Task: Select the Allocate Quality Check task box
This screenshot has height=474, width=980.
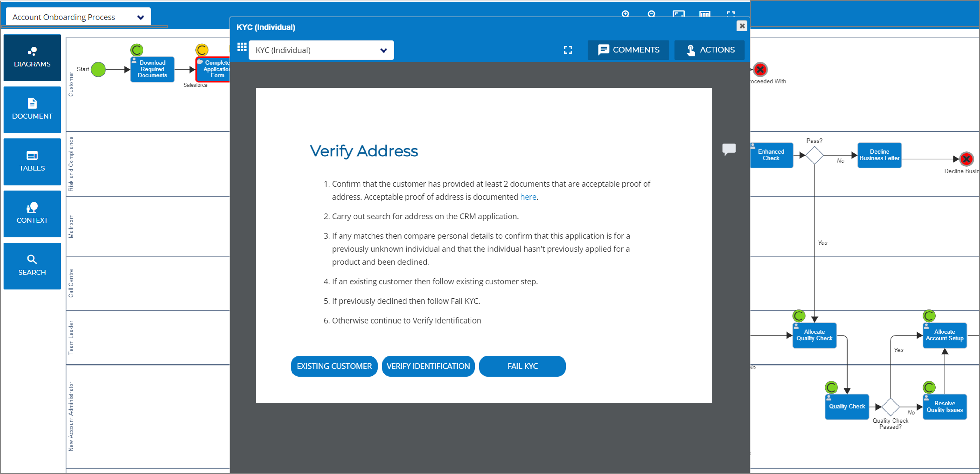Action: click(x=814, y=335)
